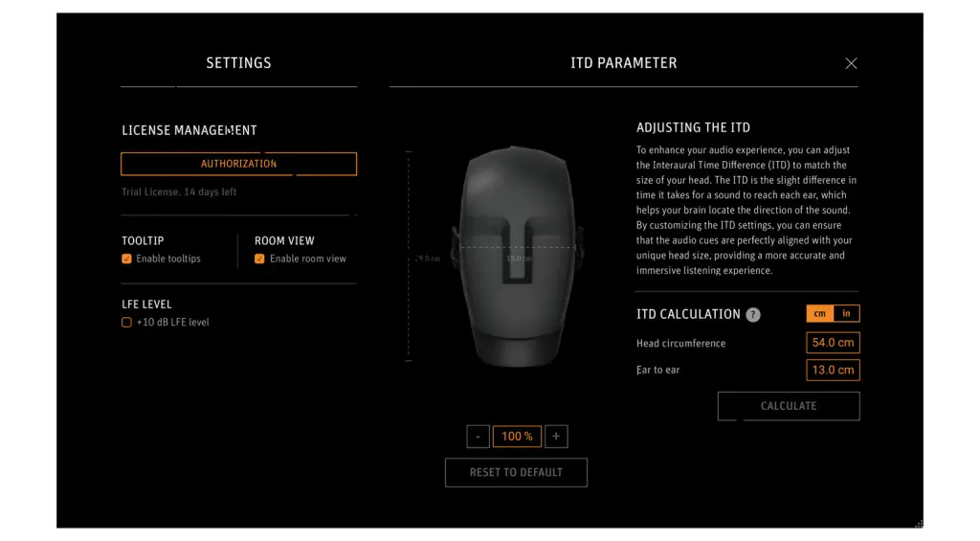The image size is (980, 541).
Task: Increase head size with plus button
Action: pyautogui.click(x=556, y=437)
